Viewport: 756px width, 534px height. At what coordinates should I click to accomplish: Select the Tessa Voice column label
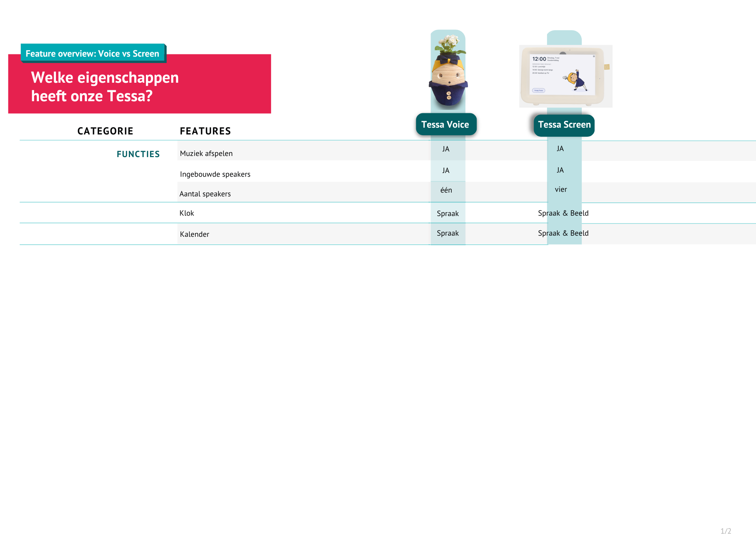click(446, 124)
